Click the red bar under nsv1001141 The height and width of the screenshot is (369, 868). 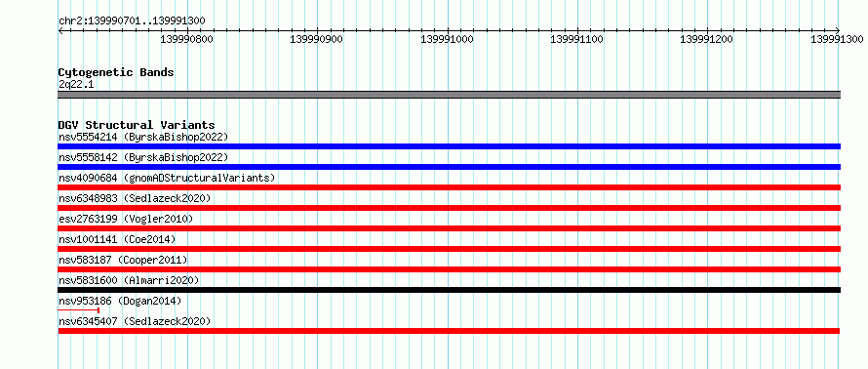(x=449, y=249)
